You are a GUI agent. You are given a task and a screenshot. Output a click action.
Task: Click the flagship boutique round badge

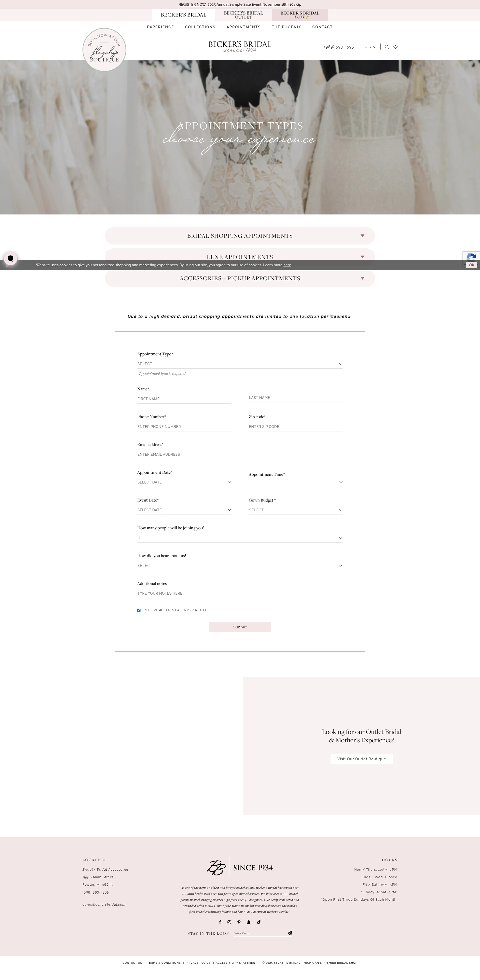coord(104,50)
